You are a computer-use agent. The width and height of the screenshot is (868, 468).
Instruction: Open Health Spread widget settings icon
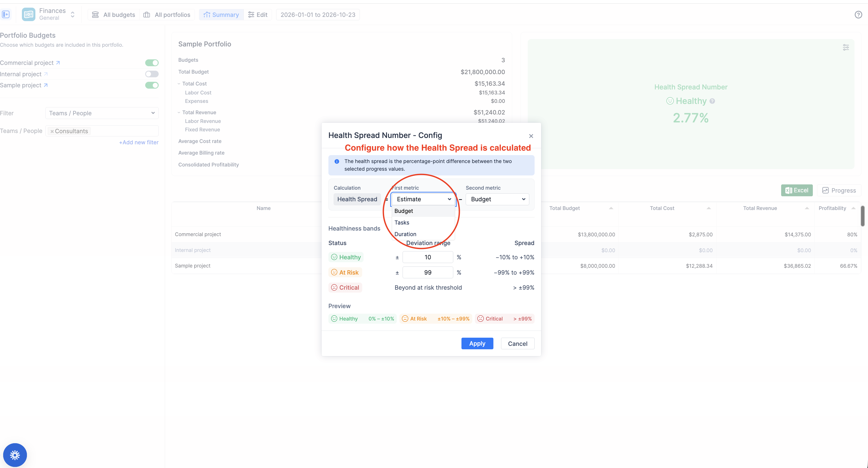(846, 47)
